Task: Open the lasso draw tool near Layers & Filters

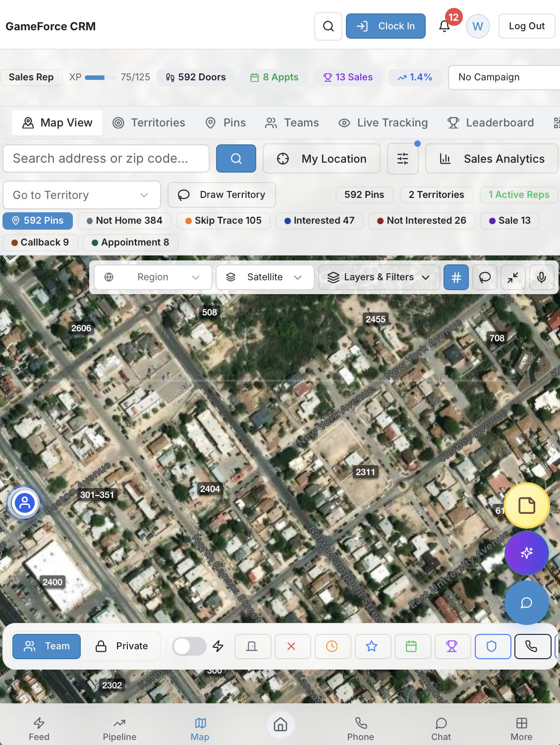Action: (485, 277)
